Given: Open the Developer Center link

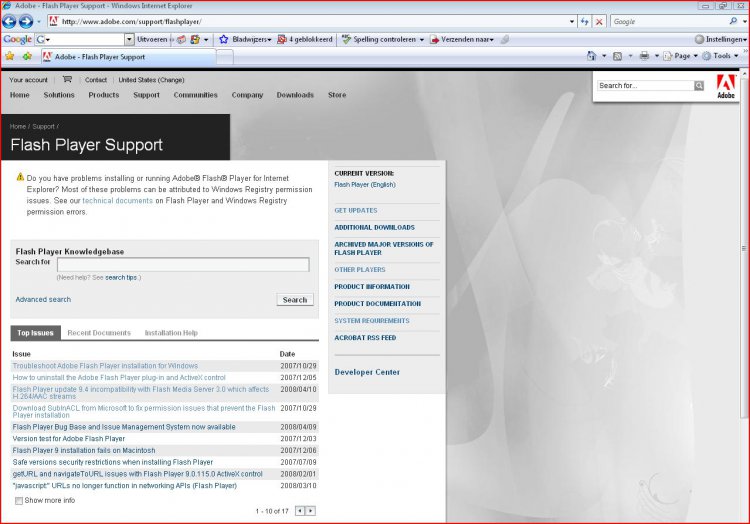Looking at the screenshot, I should tap(367, 372).
